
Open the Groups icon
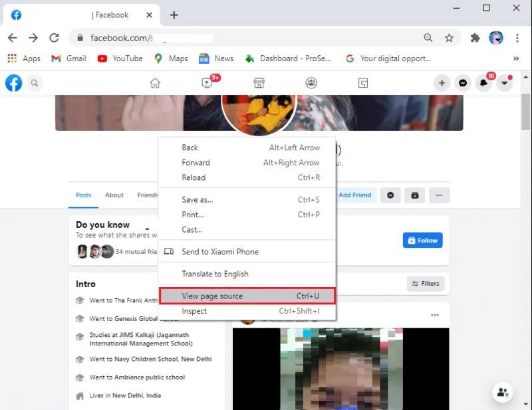pyautogui.click(x=311, y=83)
